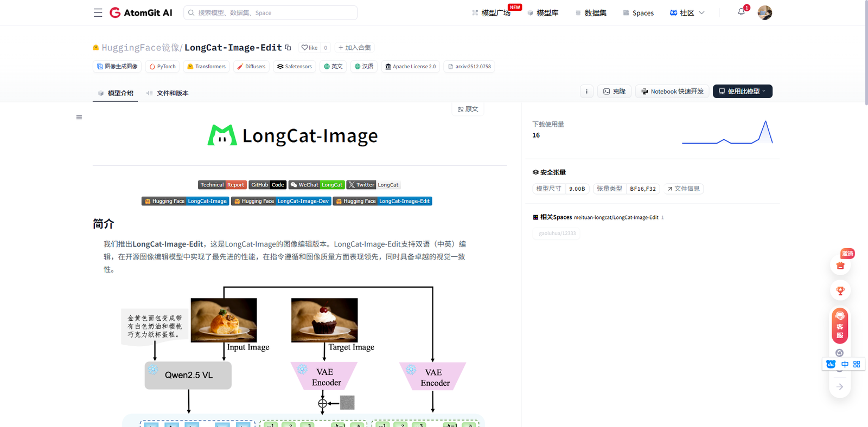Click the arrow icon in the floating sidebar
The width and height of the screenshot is (868, 427).
point(840,387)
